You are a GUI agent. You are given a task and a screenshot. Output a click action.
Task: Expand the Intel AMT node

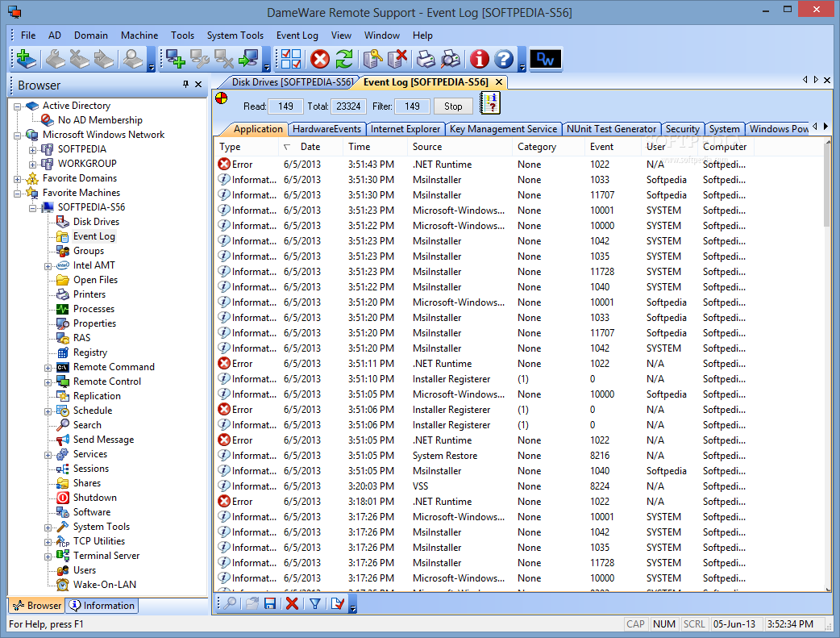tap(48, 266)
